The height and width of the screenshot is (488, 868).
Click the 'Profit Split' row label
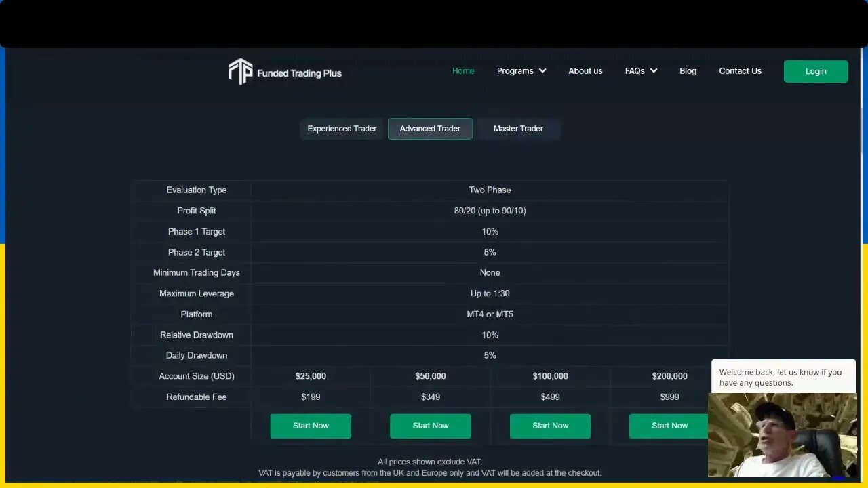pyautogui.click(x=197, y=211)
